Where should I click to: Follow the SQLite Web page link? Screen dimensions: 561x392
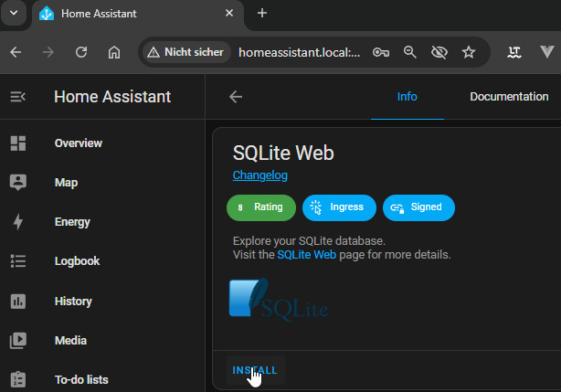[306, 255]
